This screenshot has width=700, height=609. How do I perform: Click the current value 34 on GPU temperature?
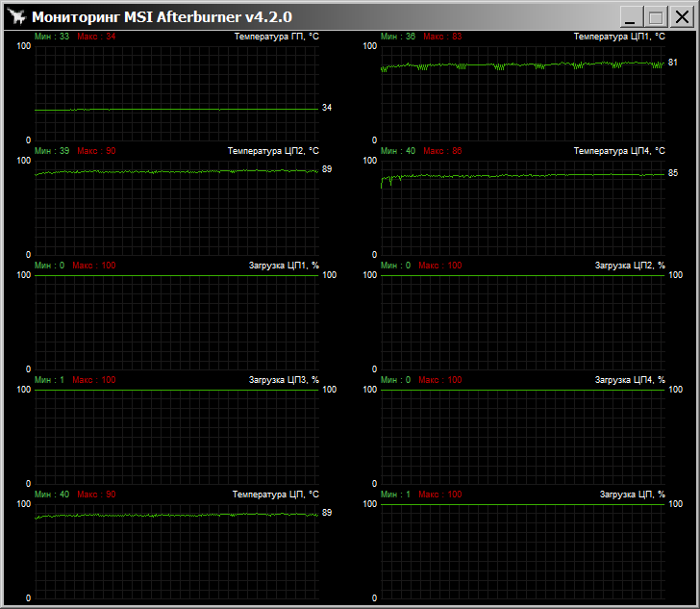327,108
